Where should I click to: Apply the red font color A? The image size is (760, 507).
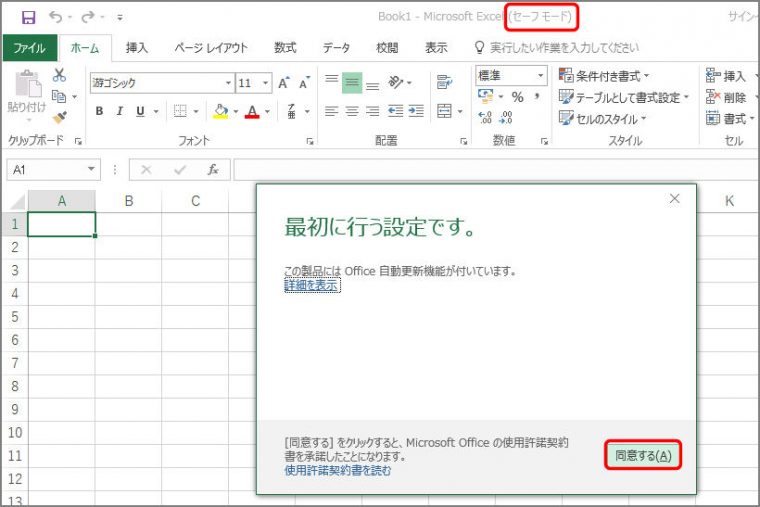(x=252, y=111)
